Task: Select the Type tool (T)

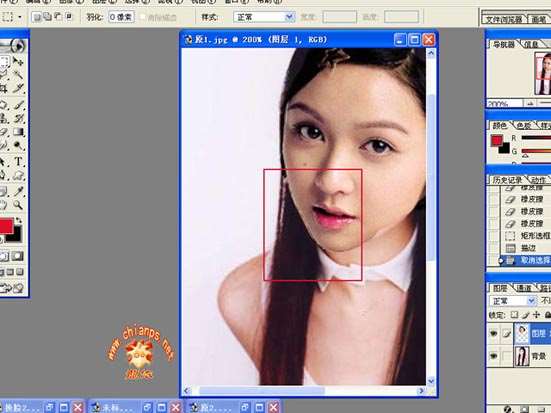Action: click(18, 162)
